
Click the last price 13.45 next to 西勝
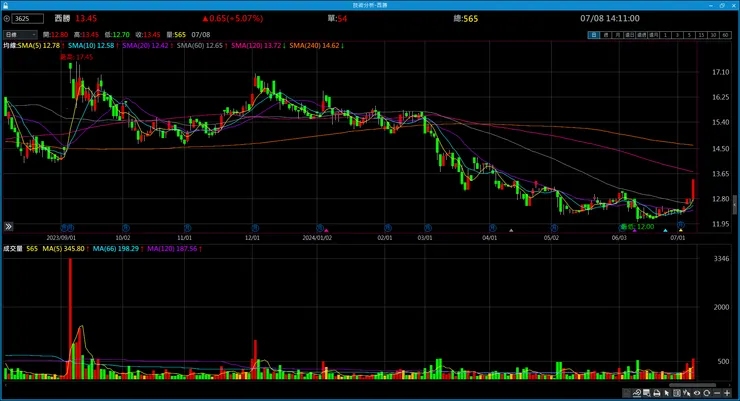(x=86, y=18)
